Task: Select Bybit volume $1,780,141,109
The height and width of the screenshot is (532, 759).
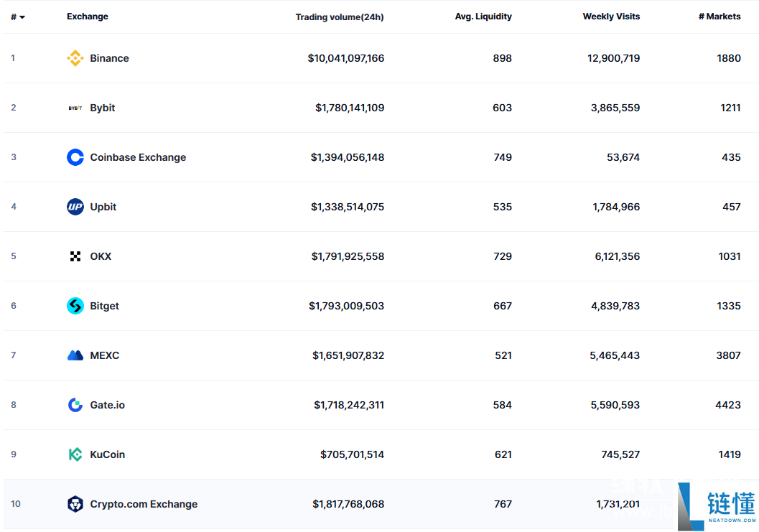Action: (x=350, y=108)
